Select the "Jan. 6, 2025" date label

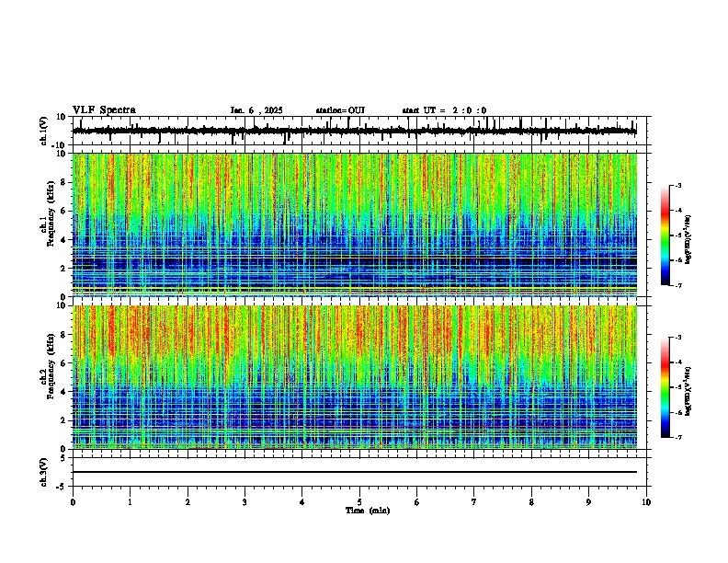point(256,110)
